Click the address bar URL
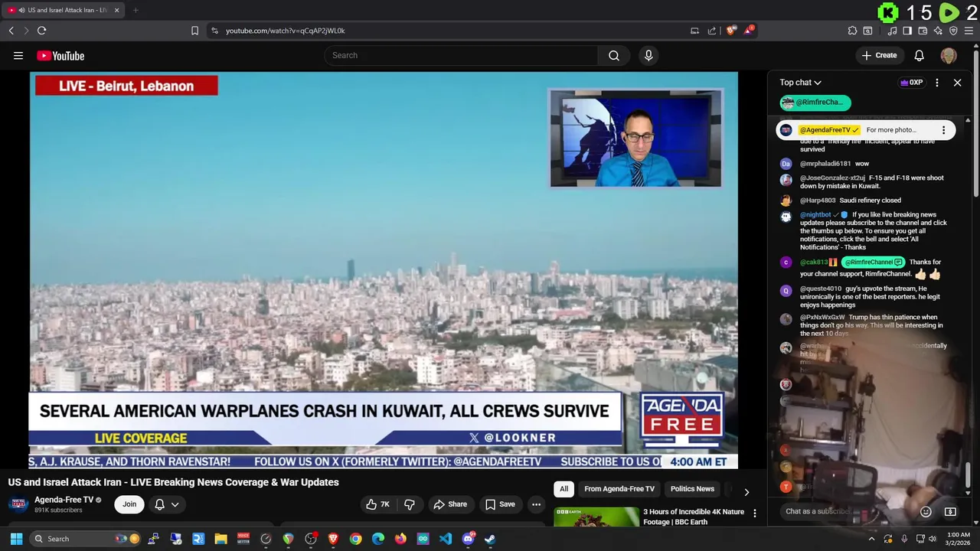This screenshot has height=551, width=980. pos(286,31)
